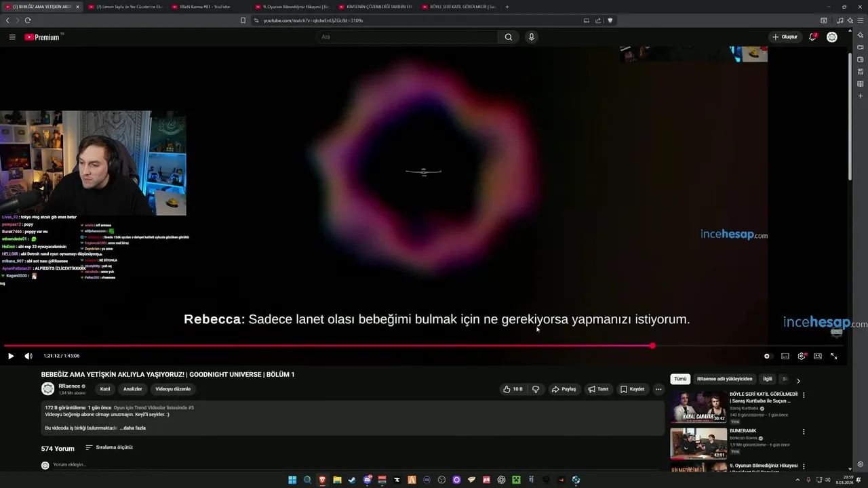
Task: Select RRaenee adlı yükleyiciden chip
Action: [724, 380]
